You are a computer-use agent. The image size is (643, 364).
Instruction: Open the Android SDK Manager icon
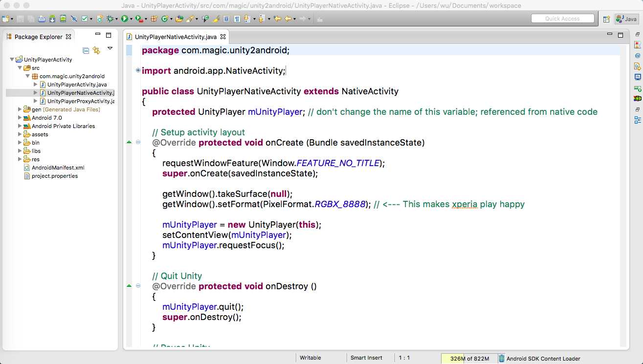[52, 19]
